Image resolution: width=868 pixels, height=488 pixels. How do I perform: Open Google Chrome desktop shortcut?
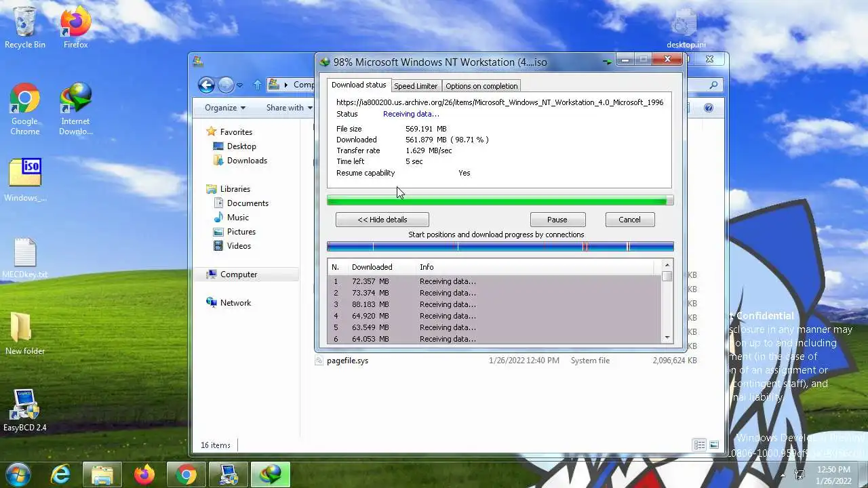[x=25, y=108]
